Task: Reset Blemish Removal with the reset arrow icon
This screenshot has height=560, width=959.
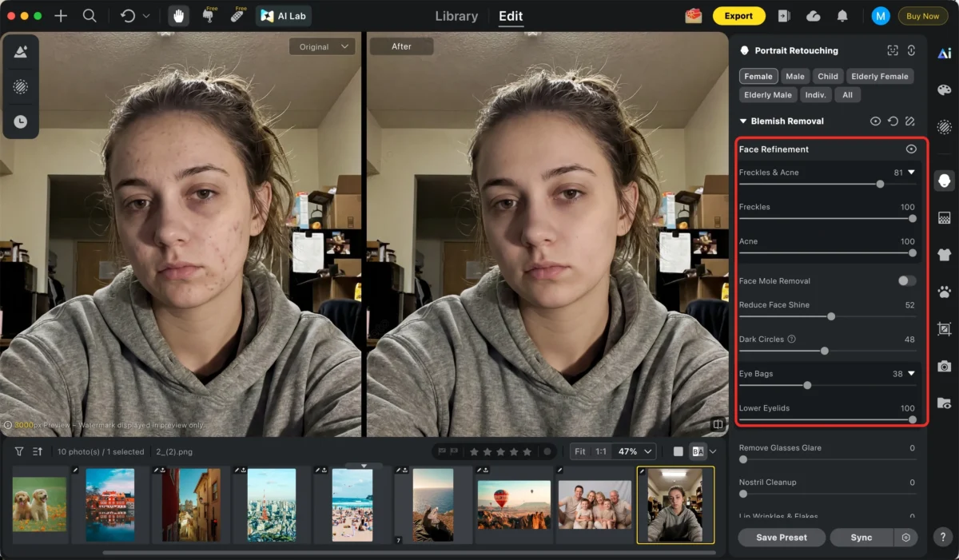Action: click(x=893, y=121)
